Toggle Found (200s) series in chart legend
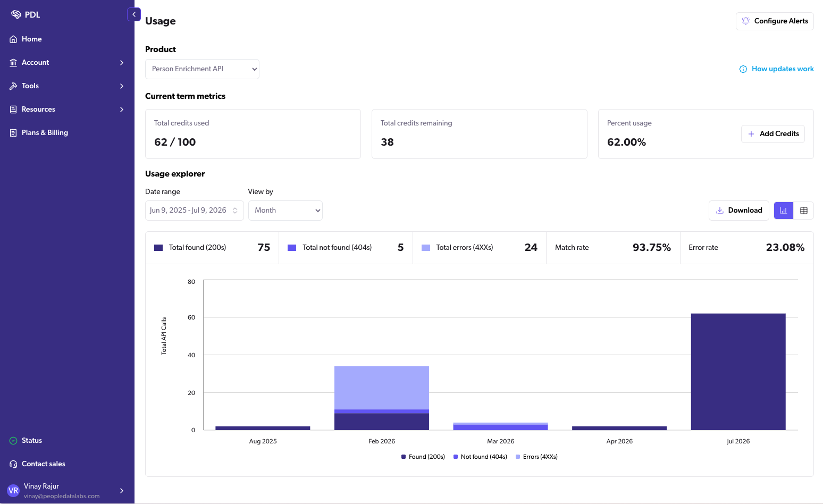Viewport: 823px width, 504px height. [423, 457]
